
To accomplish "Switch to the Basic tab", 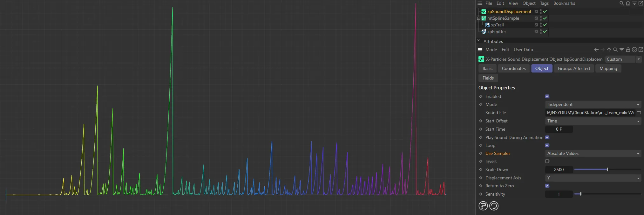I will point(487,68).
